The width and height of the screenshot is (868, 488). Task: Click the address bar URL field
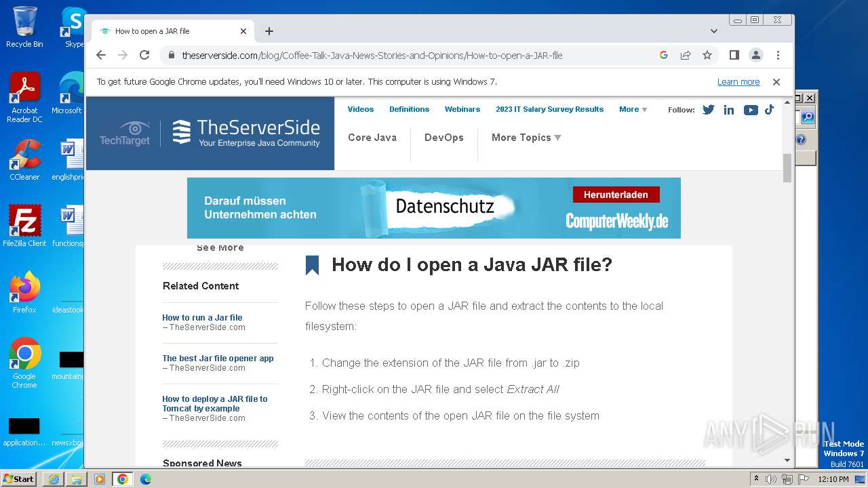[x=372, y=55]
